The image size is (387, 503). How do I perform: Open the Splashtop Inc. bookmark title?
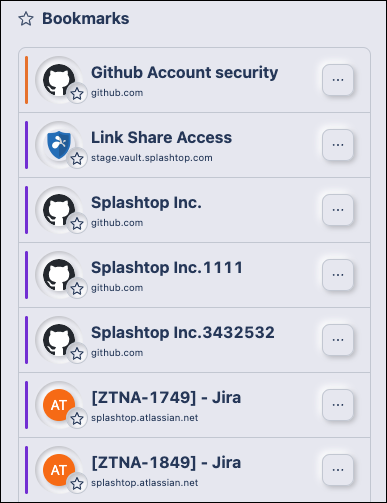(x=146, y=203)
